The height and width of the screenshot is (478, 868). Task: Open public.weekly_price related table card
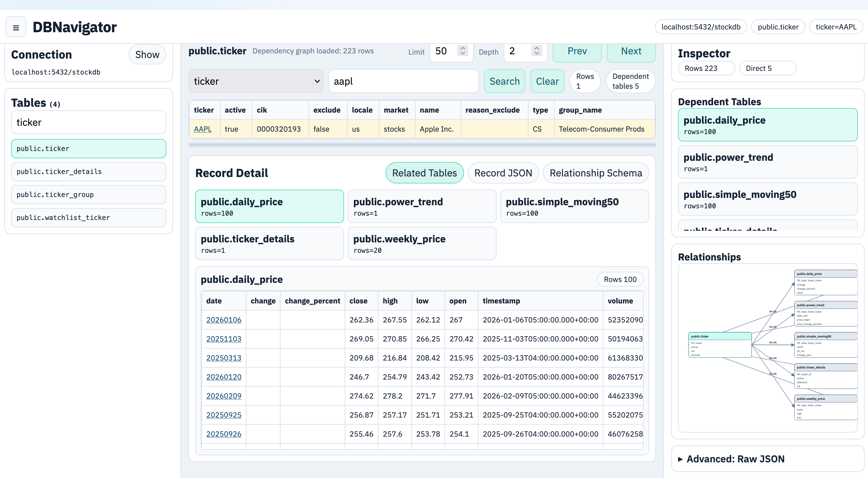[422, 243]
